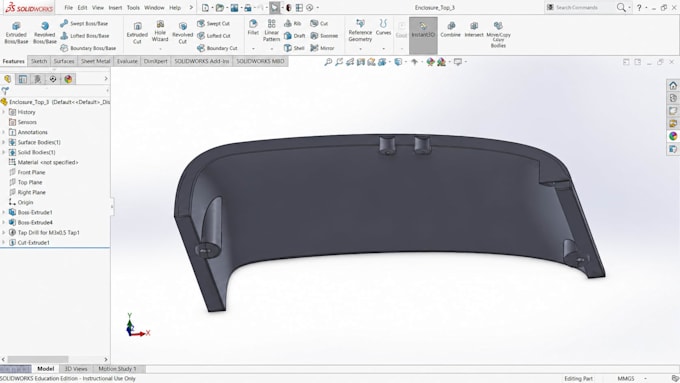Screen dimensions: 680x383
Task: Select the Fillet tool
Action: [253, 27]
